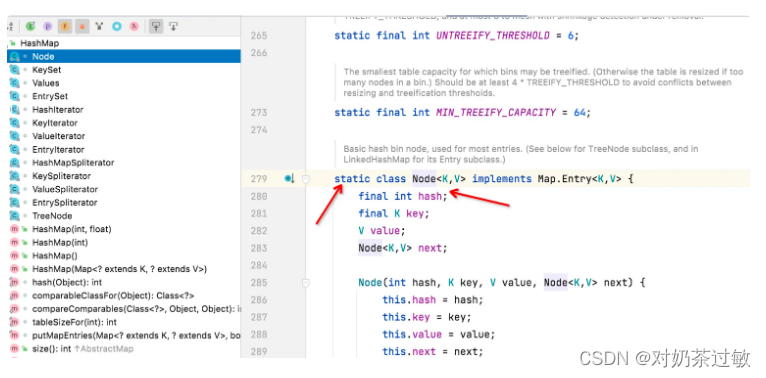Click method icon beside tableSizeFor(int)
Image resolution: width=766 pixels, height=378 pixels.
coord(15,322)
